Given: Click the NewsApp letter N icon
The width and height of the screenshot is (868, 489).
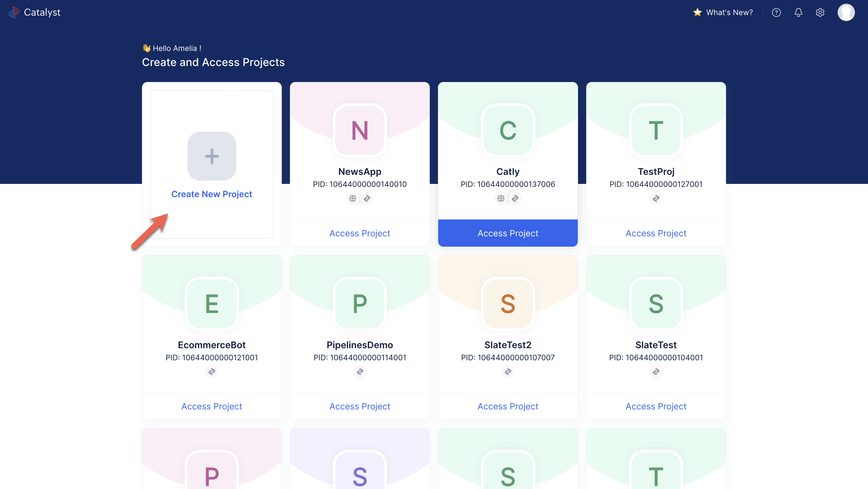Looking at the screenshot, I should [x=360, y=131].
